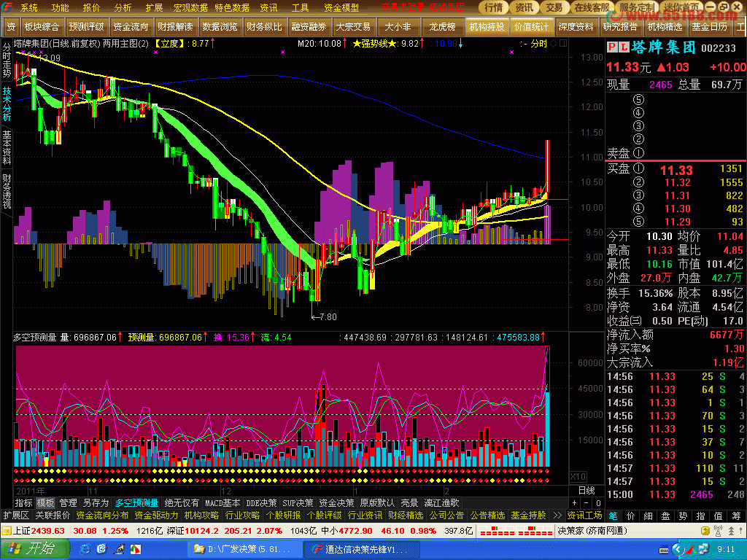Screen dimensions: 747x560
Task: Click the red L icon beside 塔牌集团
Action: pyautogui.click(x=624, y=47)
